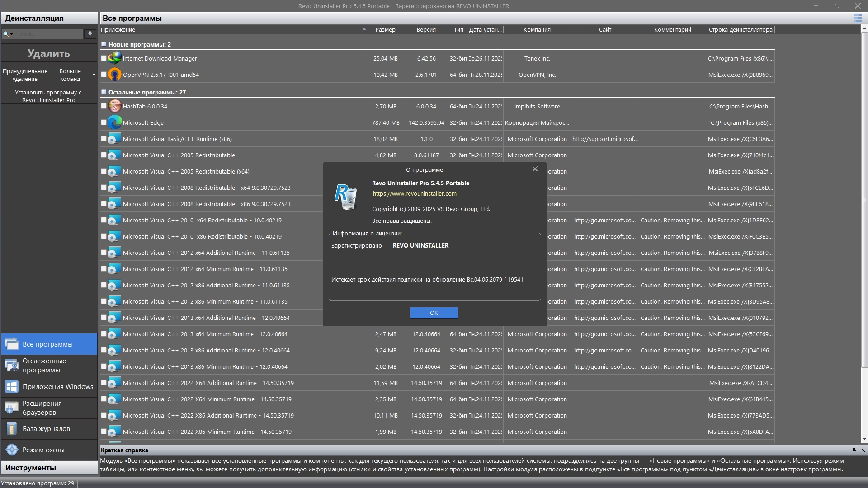
Task: Collapse the 'Новые программы: 2' group
Action: 104,44
